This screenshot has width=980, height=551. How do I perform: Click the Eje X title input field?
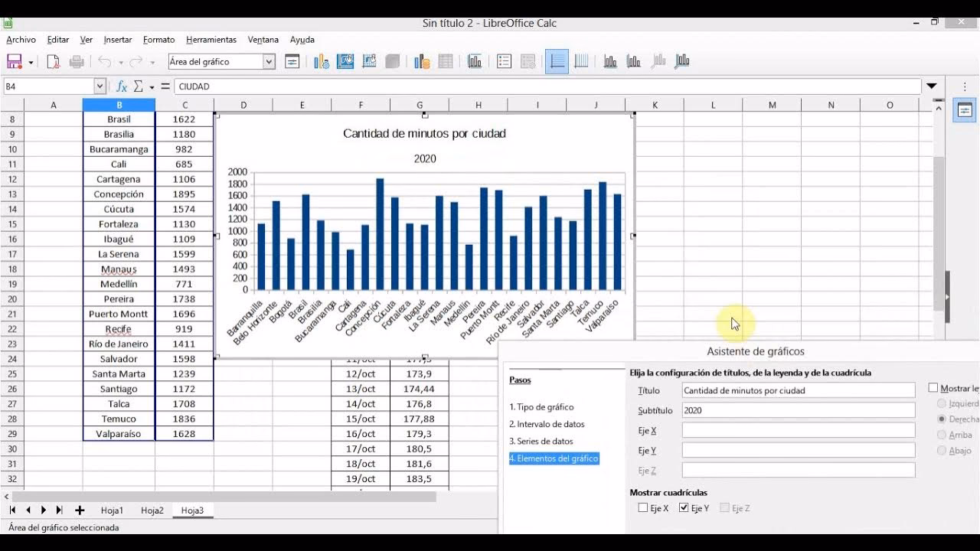pos(798,431)
